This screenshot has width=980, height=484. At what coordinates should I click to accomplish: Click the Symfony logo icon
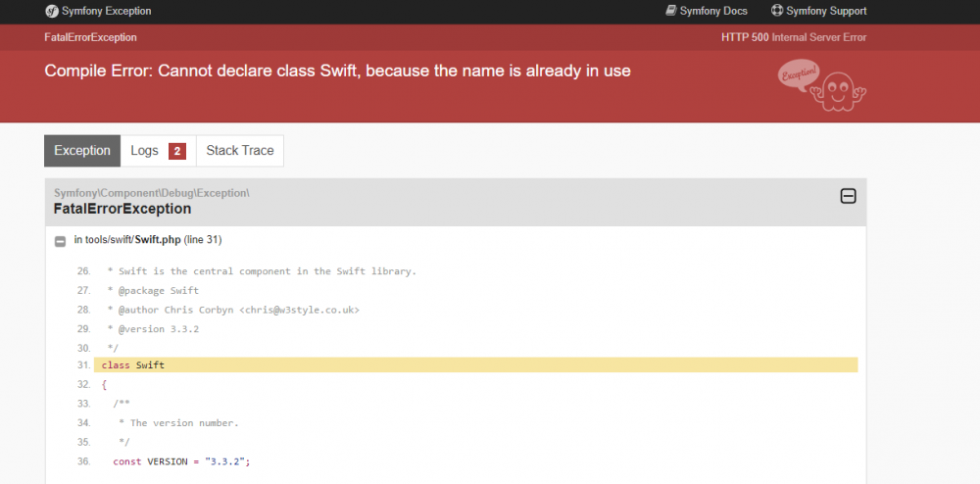coord(52,11)
